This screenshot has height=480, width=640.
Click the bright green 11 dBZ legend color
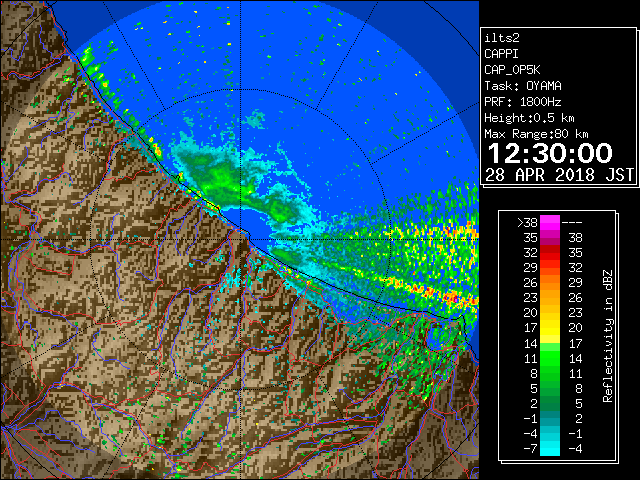[x=550, y=358]
